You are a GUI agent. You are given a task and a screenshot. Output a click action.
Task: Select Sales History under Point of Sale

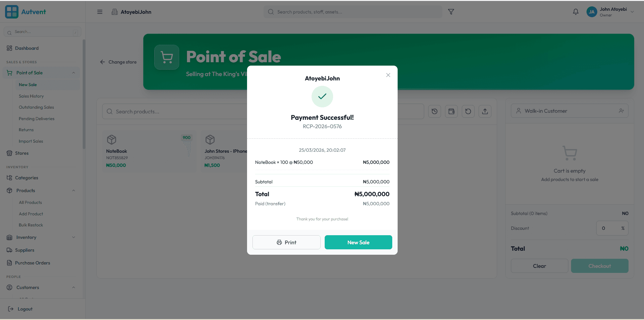(31, 96)
